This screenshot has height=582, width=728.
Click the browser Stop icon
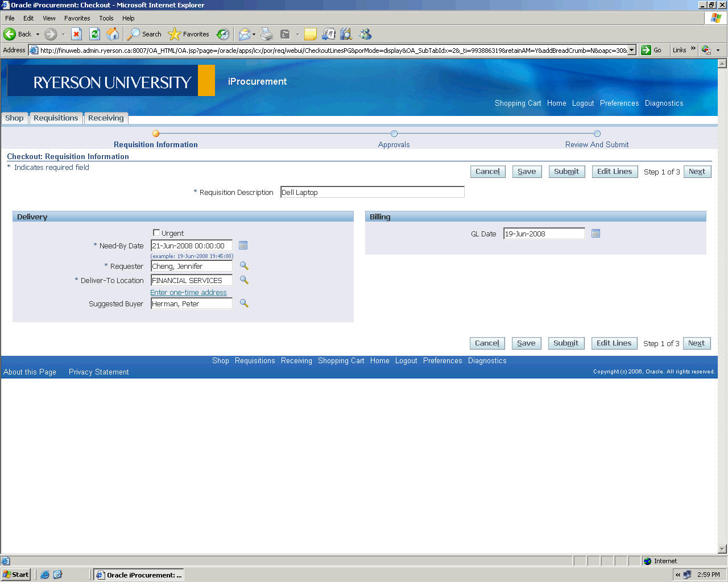(77, 34)
